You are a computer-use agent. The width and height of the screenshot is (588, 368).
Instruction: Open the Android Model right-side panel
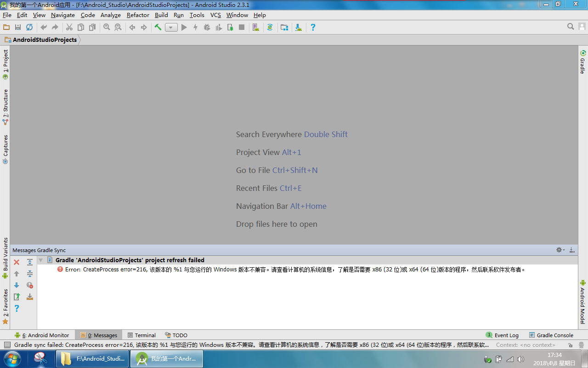click(582, 302)
